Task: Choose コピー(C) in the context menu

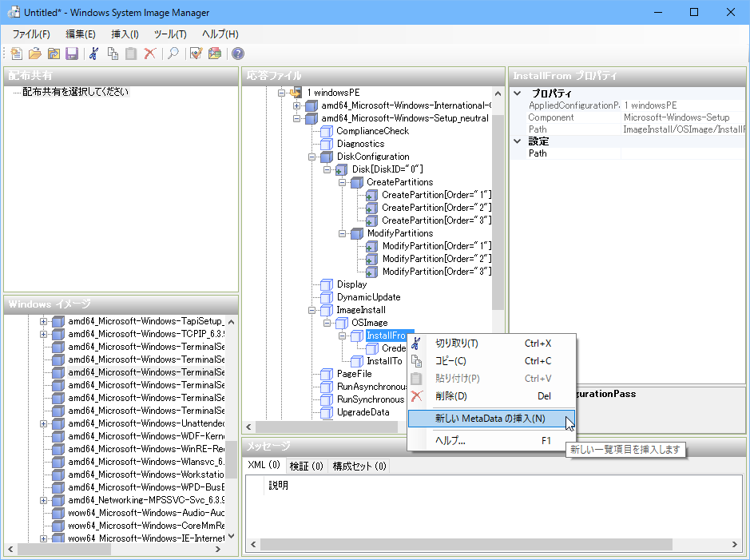Action: (x=491, y=361)
